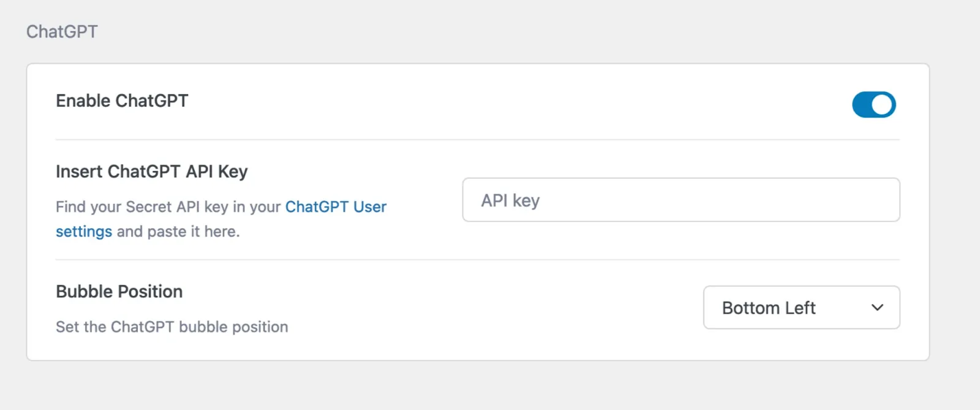
Task: Click the Enable ChatGPT label
Action: 122,101
